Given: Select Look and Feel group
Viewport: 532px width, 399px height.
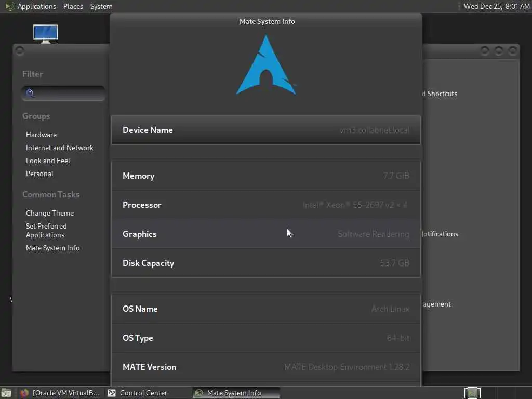Looking at the screenshot, I should (x=48, y=161).
